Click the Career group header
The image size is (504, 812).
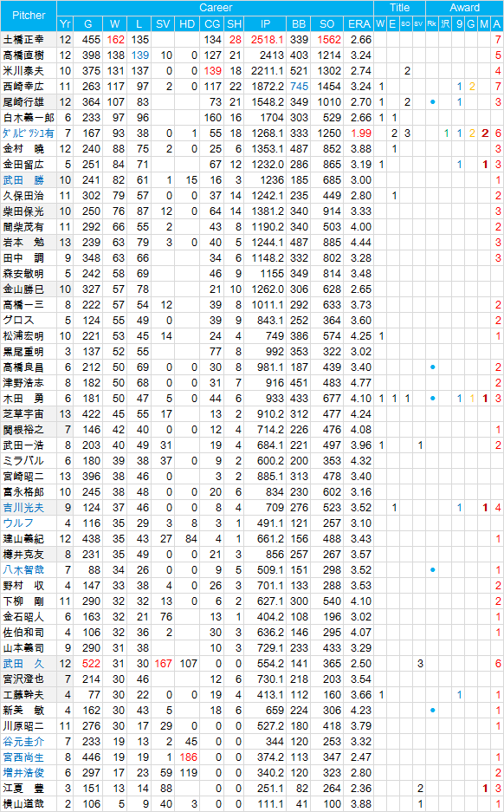pos(216,8)
